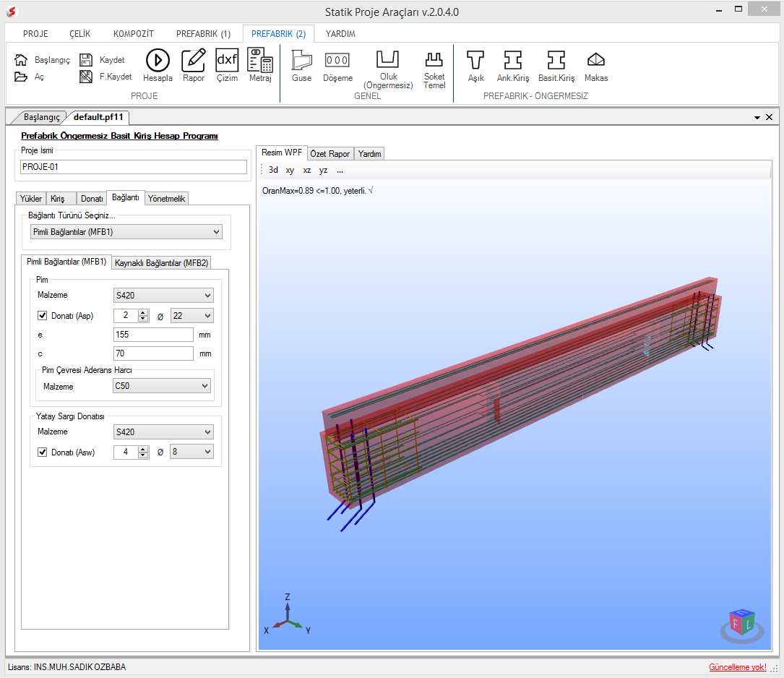Image resolution: width=784 pixels, height=678 pixels.
Task: Open Yatay Sargı Malzeme S420 dropdown
Action: pyautogui.click(x=163, y=432)
